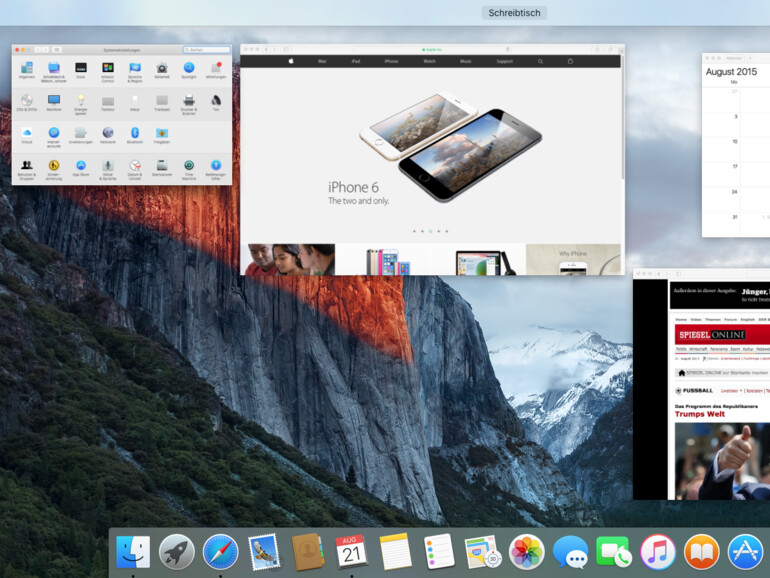Open Messages speech bubble icon in Dock
The image size is (770, 578).
click(570, 552)
